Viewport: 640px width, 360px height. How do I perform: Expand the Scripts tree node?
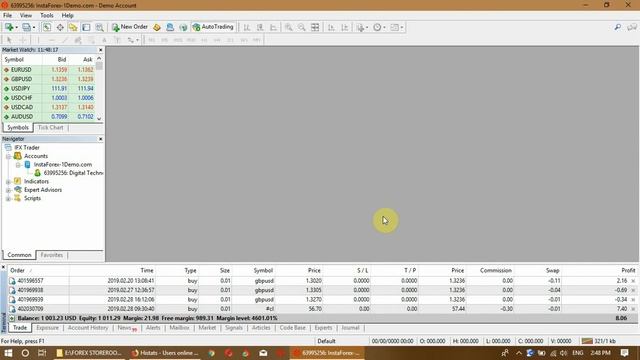point(8,199)
